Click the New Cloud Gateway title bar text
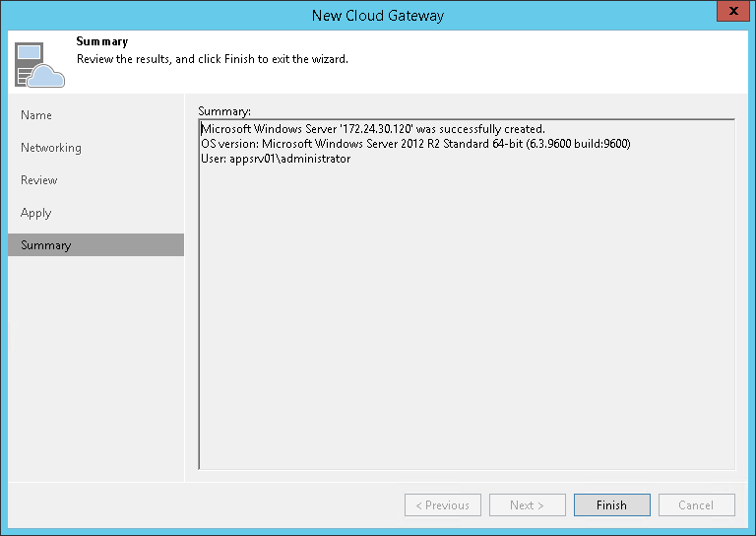Viewport: 756px width, 536px height. tap(378, 16)
